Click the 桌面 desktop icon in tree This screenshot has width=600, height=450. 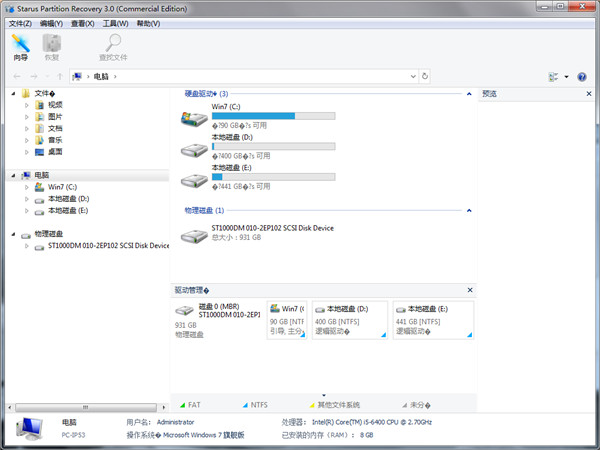[39, 152]
